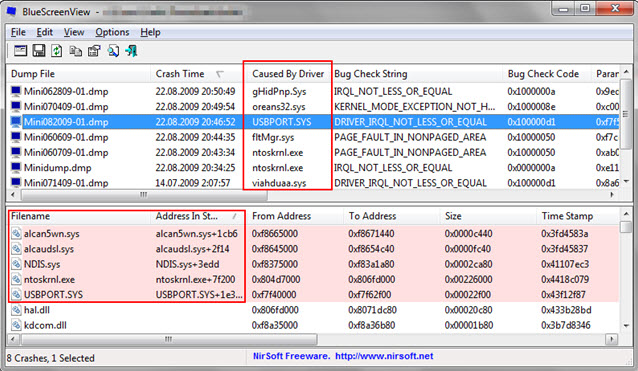Click the Caused By Driver column header
Screen dimensions: 638x371
coord(288,74)
